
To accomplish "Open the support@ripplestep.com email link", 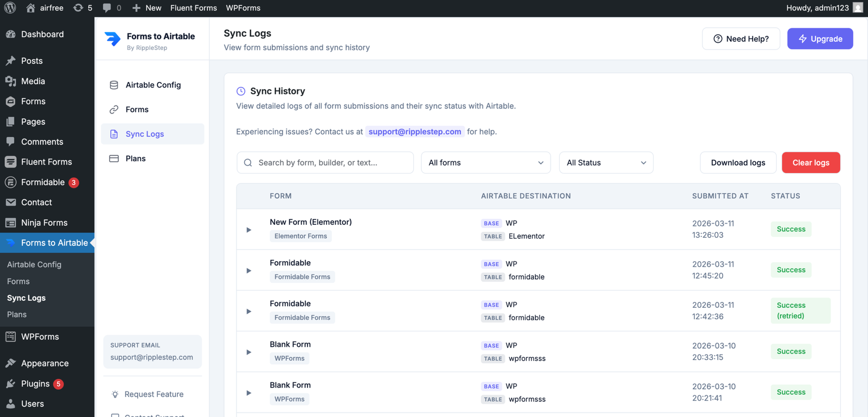I will (x=415, y=132).
